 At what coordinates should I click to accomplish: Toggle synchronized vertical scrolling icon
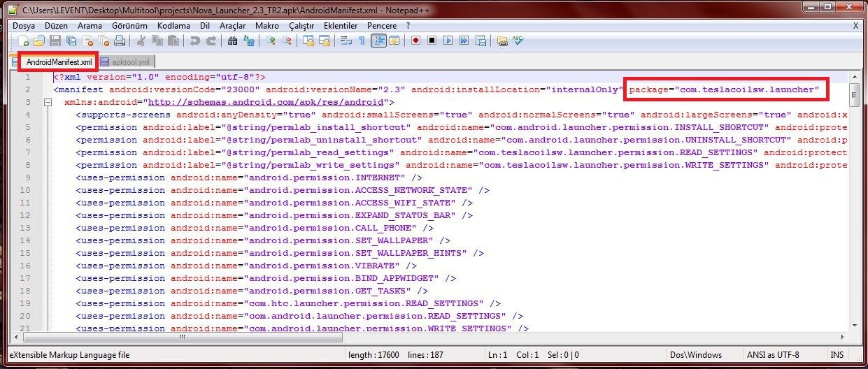308,41
